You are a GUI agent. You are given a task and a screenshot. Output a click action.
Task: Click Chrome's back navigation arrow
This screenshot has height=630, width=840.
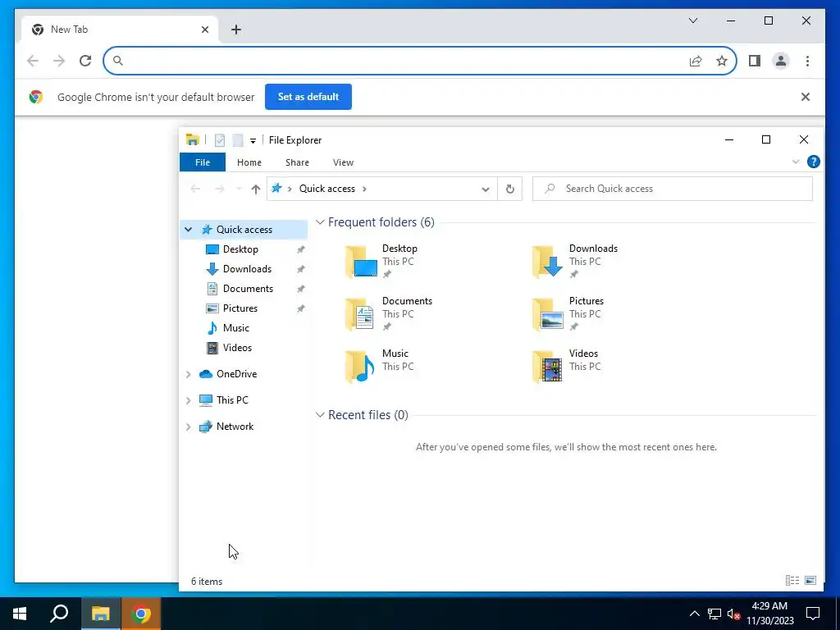pyautogui.click(x=33, y=61)
